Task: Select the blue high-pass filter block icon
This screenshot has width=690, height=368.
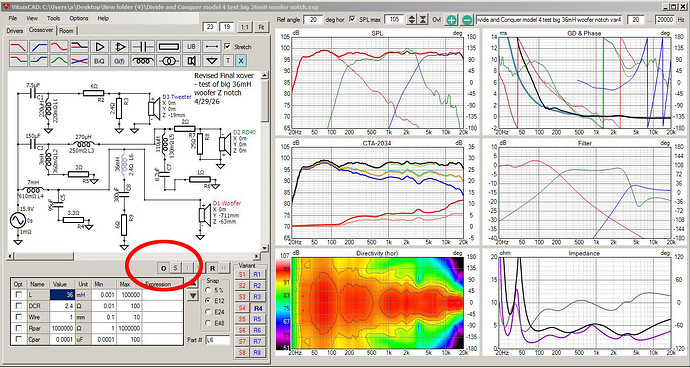Action: coord(39,47)
